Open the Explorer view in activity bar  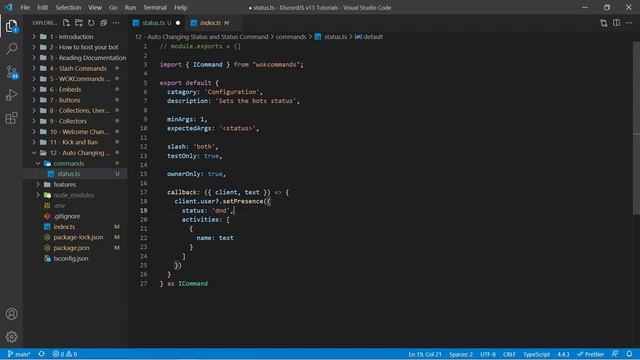[x=11, y=26]
